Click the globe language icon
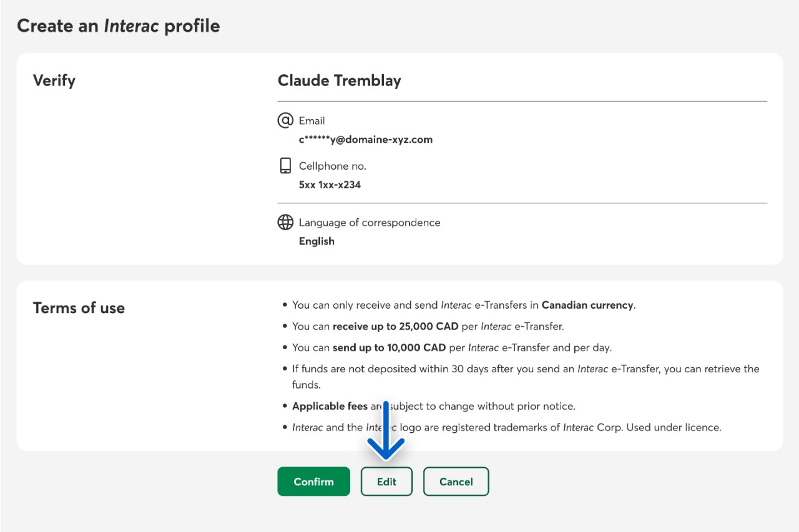The width and height of the screenshot is (799, 532). pos(285,222)
